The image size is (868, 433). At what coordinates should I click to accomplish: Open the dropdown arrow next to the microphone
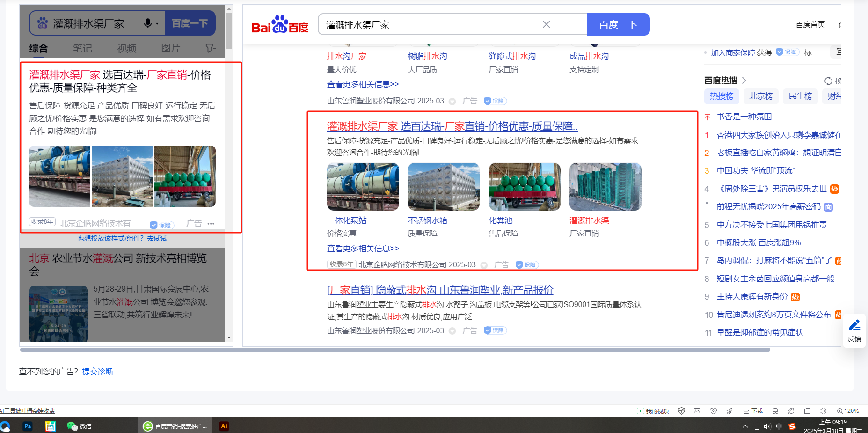click(x=157, y=23)
